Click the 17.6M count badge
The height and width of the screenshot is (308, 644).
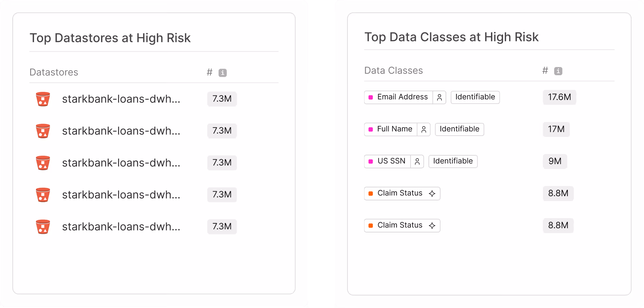click(x=559, y=97)
